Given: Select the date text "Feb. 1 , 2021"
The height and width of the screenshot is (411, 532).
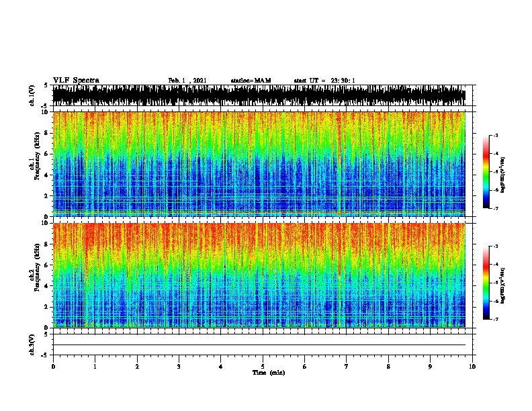Looking at the screenshot, I should click(187, 81).
